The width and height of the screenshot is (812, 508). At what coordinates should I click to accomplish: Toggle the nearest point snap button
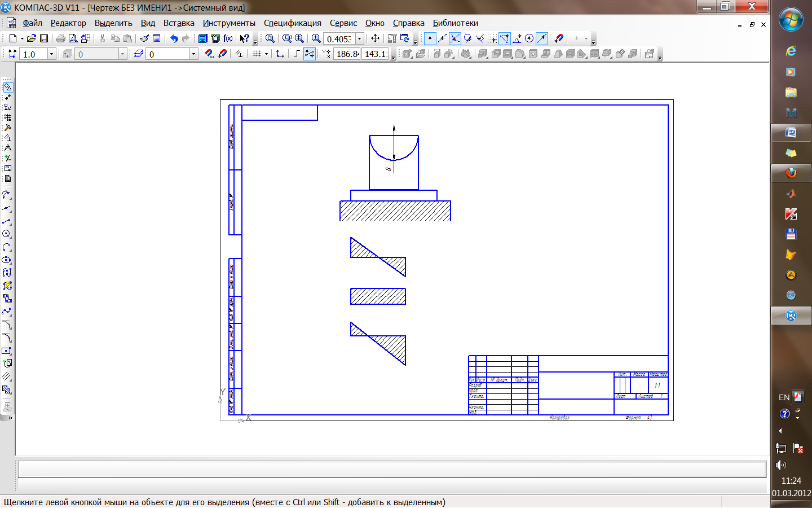coord(430,38)
